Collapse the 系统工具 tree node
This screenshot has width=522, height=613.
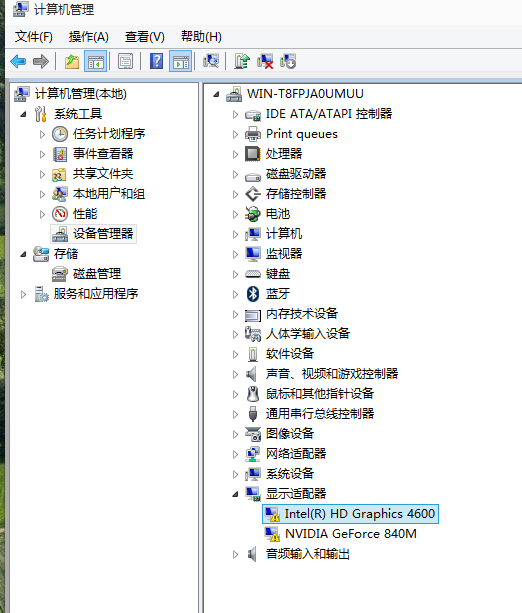[23, 114]
